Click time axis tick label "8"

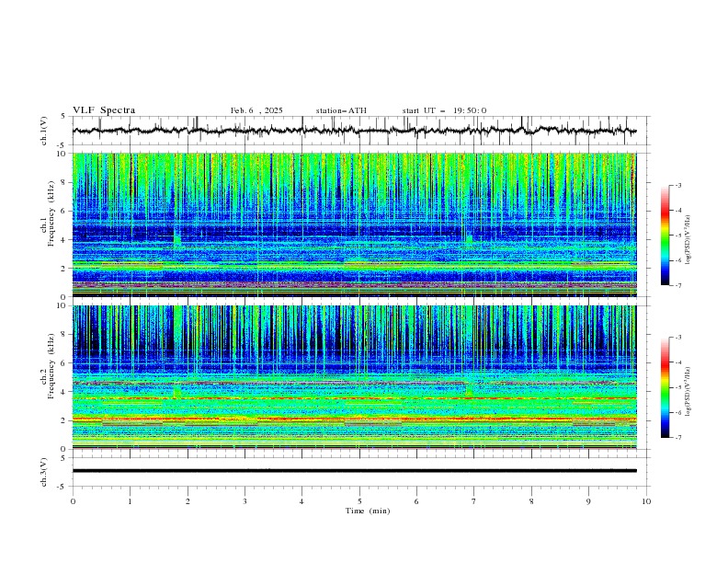(531, 501)
